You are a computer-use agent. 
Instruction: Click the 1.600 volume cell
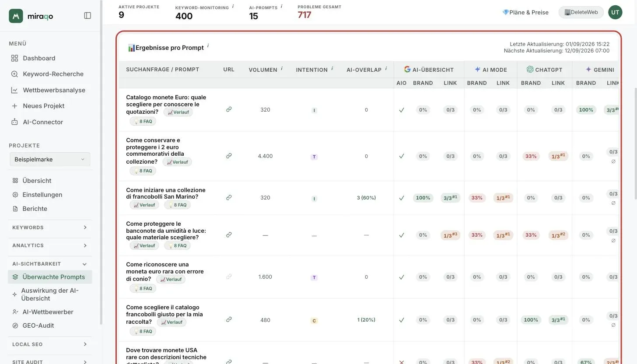pyautogui.click(x=265, y=277)
